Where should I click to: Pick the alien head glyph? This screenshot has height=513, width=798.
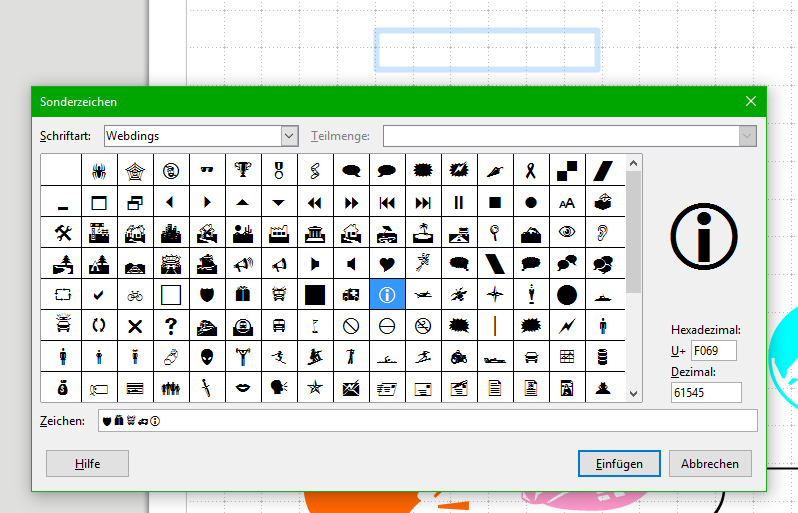207,357
